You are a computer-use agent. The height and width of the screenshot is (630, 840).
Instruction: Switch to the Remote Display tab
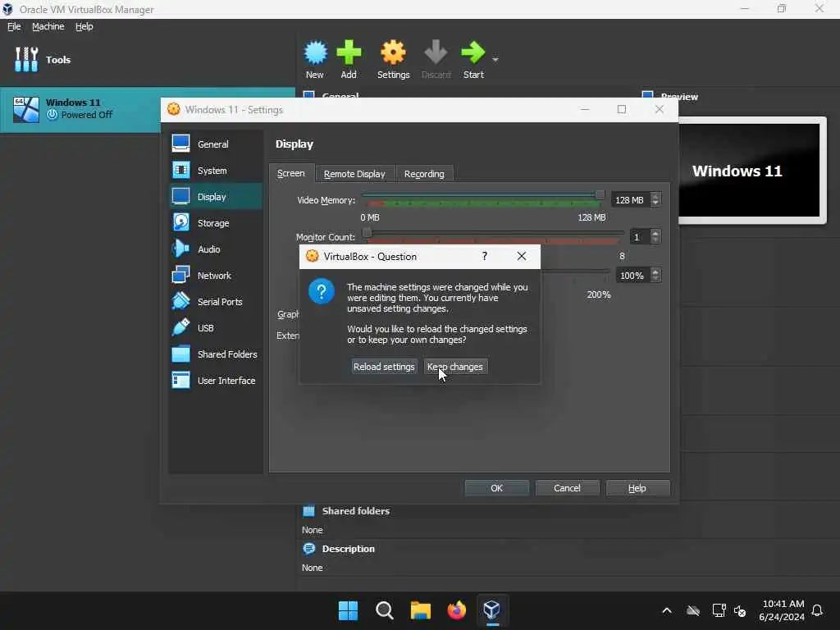[354, 174]
